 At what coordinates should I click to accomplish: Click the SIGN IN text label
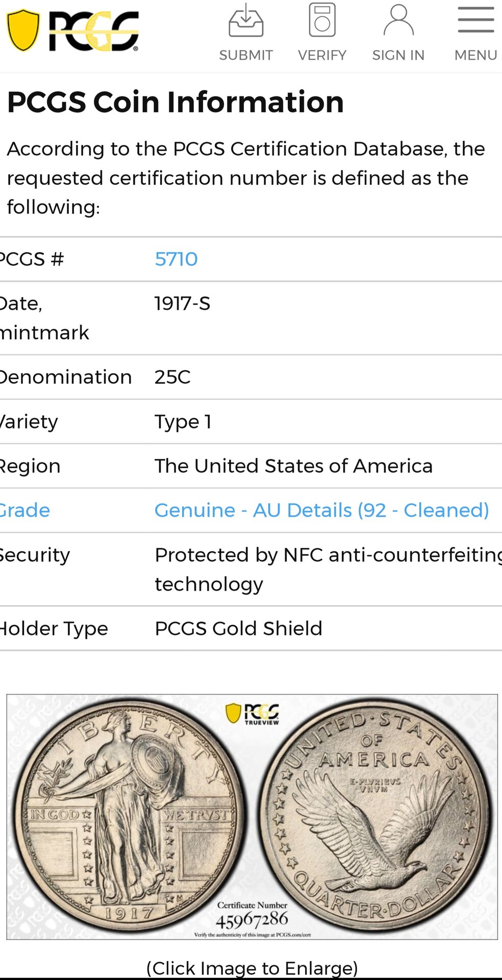tap(398, 55)
